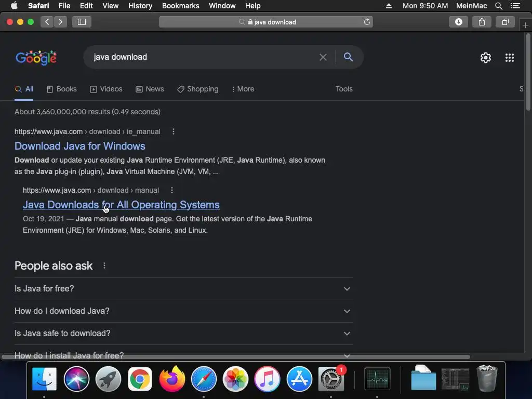
Task: Click the java.com ie_manual URL
Action: coord(87,131)
